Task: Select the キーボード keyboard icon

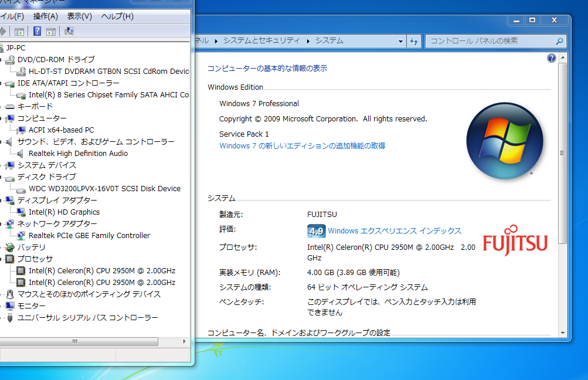Action: point(10,107)
